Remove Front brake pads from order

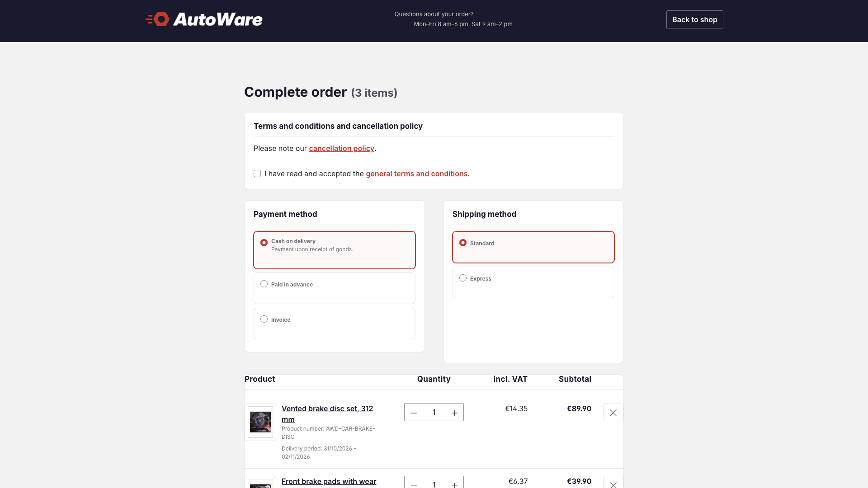[x=613, y=483]
